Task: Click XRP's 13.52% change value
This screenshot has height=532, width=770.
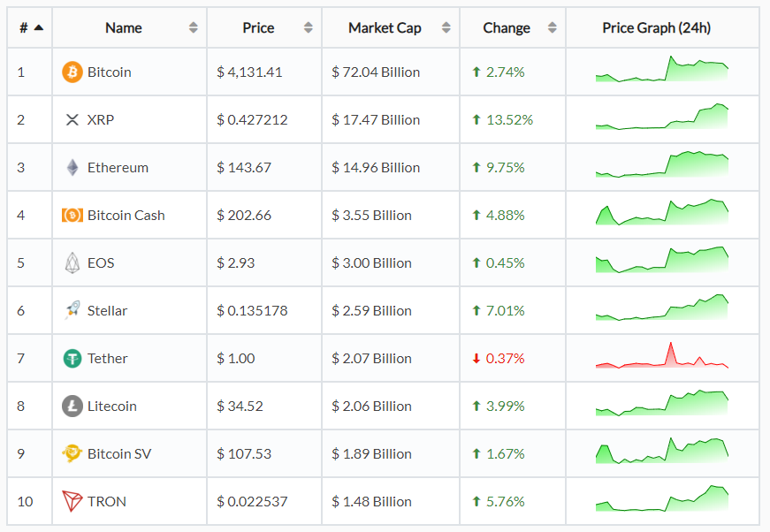Action: click(509, 120)
